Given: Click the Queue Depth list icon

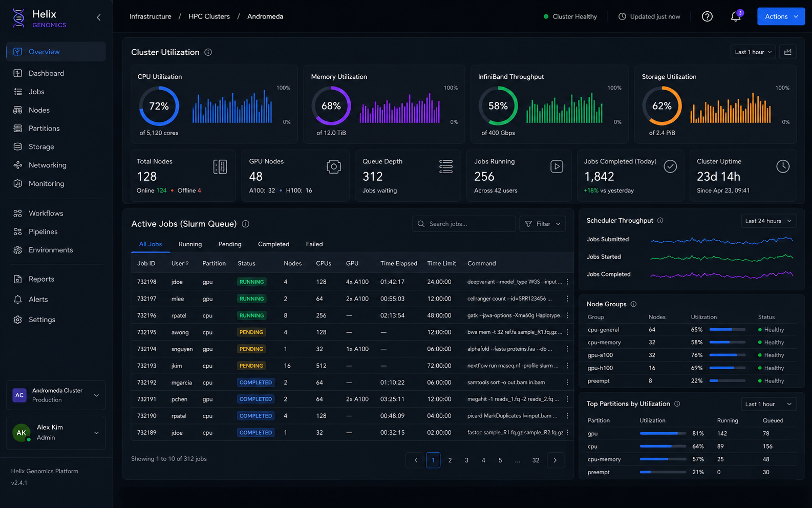Looking at the screenshot, I should pos(446,166).
